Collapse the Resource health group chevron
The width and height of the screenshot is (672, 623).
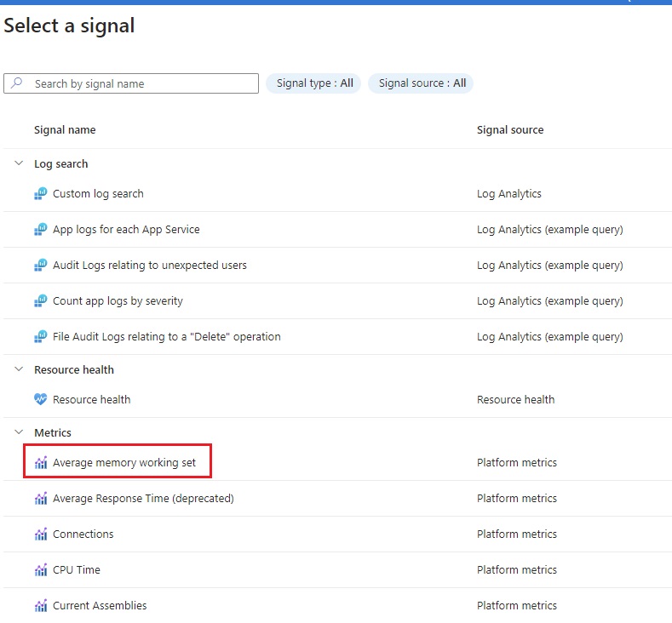pos(19,369)
